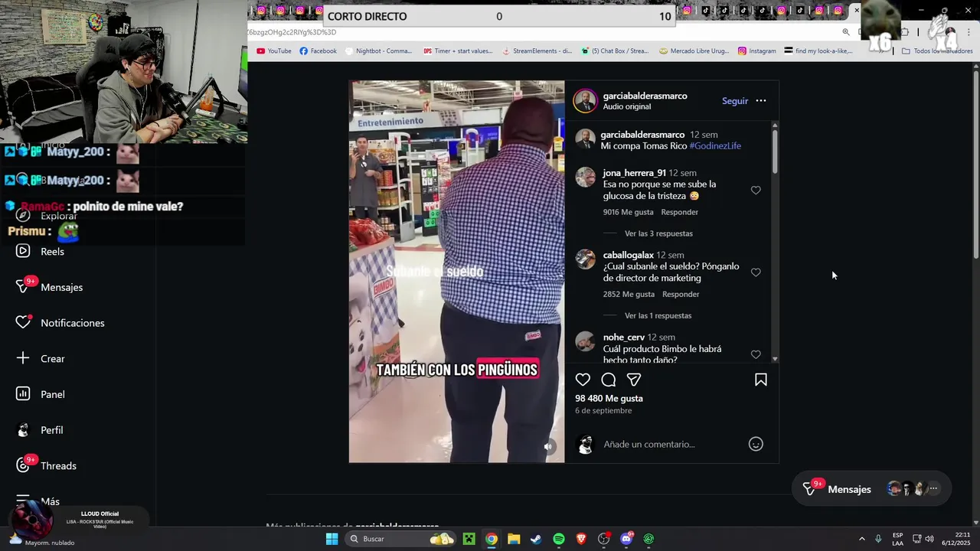View the 2852 Me gusta on comment

pos(629,294)
